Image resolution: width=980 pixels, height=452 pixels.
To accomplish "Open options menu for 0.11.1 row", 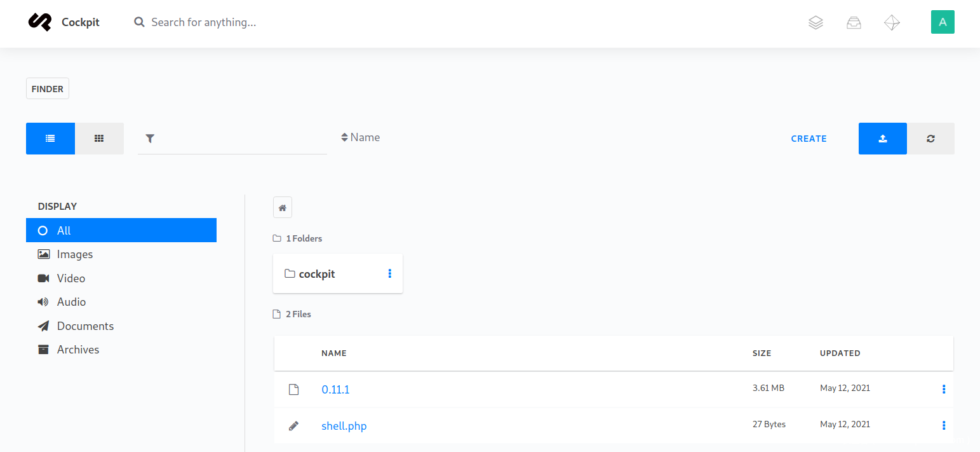I will (944, 389).
